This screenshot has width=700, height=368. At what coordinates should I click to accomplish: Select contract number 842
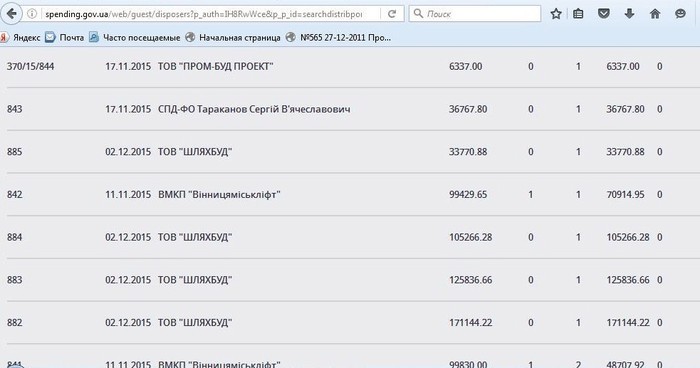14,194
